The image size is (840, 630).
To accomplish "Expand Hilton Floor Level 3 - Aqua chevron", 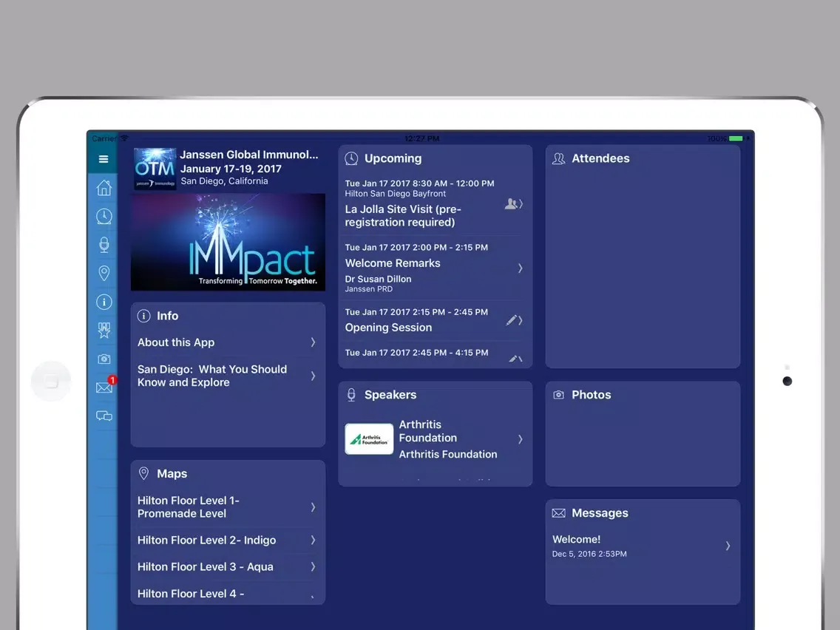I will point(313,567).
